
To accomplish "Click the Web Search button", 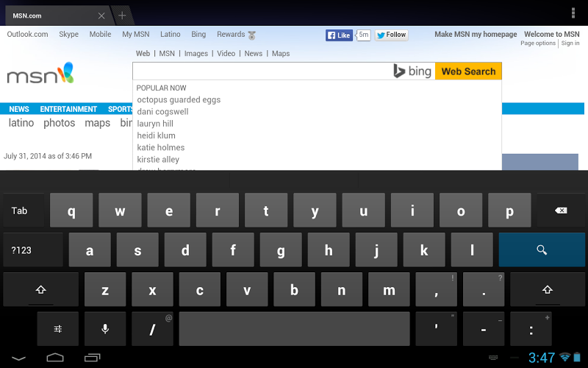I will click(x=468, y=71).
